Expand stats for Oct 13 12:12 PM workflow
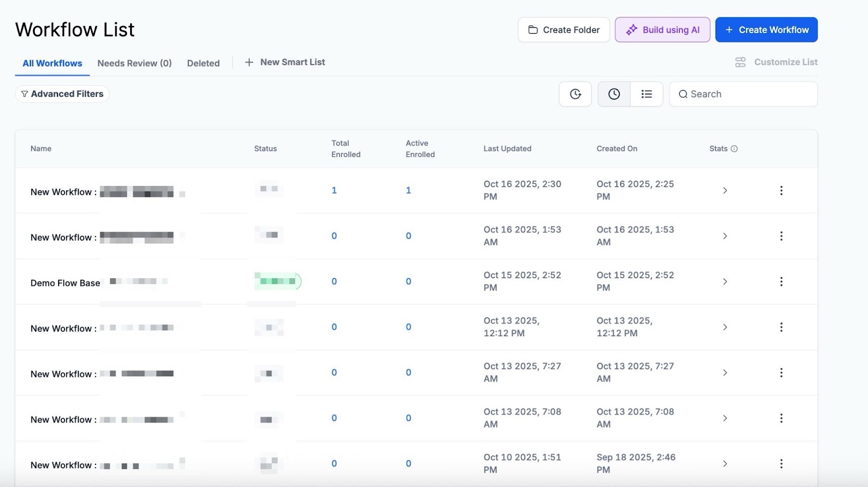The width and height of the screenshot is (868, 487). pyautogui.click(x=725, y=327)
